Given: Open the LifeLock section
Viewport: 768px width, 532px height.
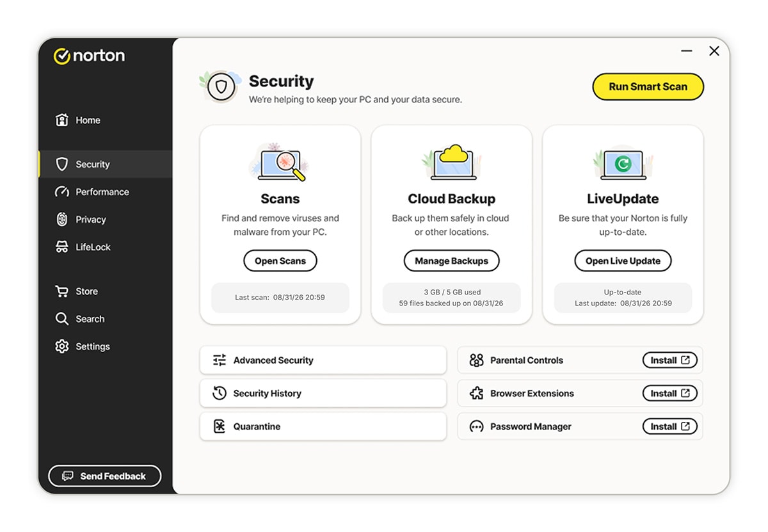Looking at the screenshot, I should [105, 246].
